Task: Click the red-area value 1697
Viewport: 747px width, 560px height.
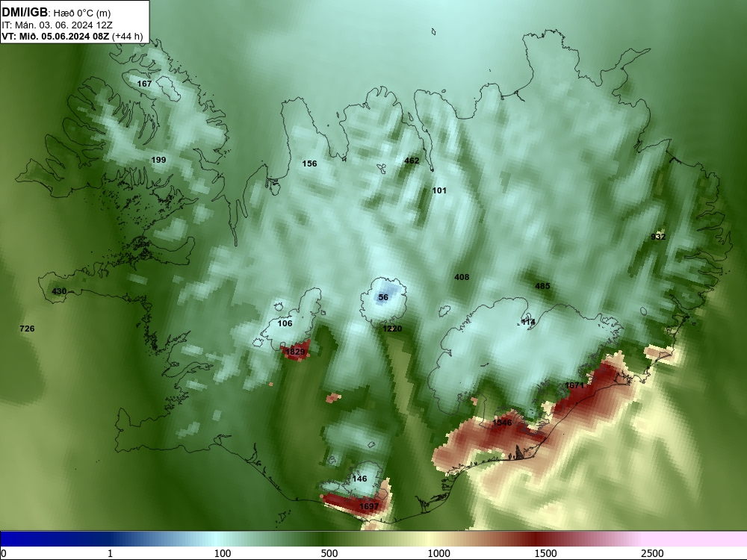Action: coord(369,507)
